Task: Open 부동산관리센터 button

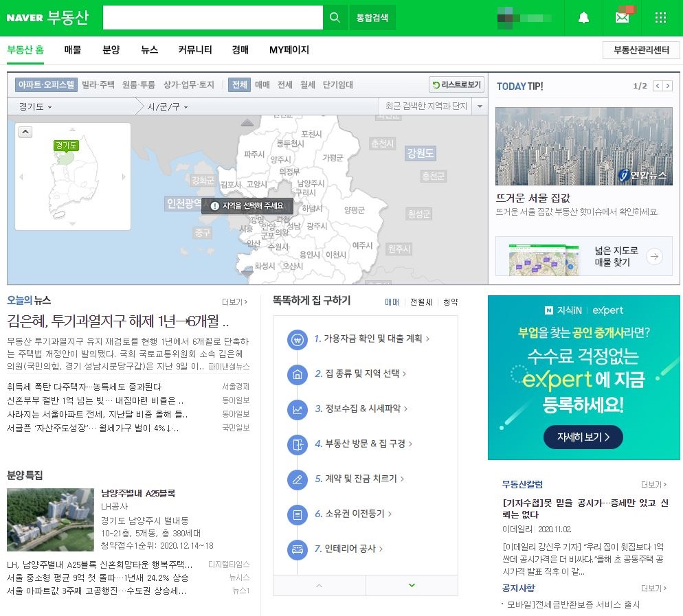Action: (x=641, y=49)
